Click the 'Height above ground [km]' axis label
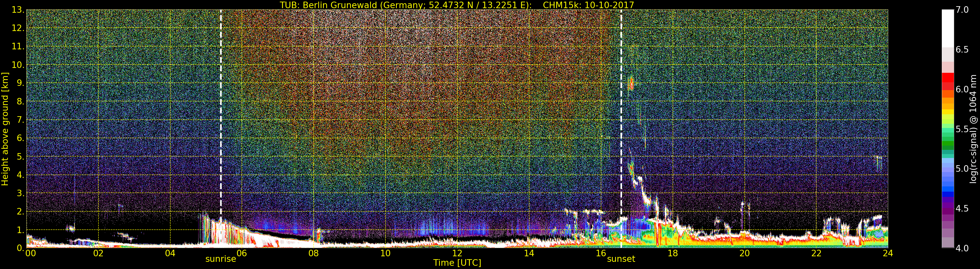Screen dimensions: 980x269 click(5, 129)
